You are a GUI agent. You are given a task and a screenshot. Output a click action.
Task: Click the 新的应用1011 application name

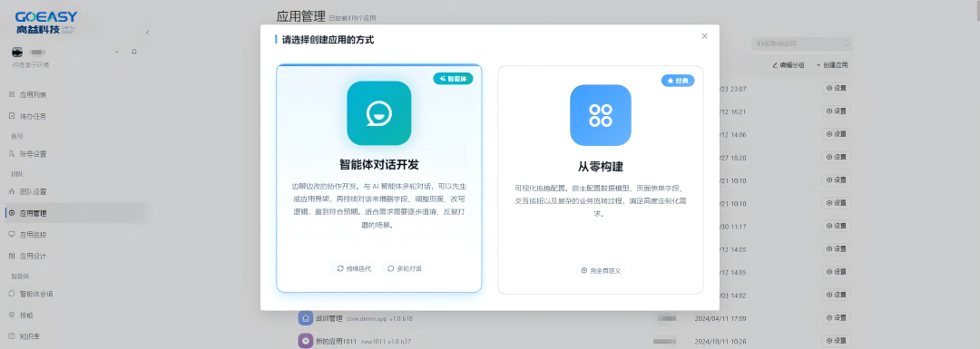(338, 341)
